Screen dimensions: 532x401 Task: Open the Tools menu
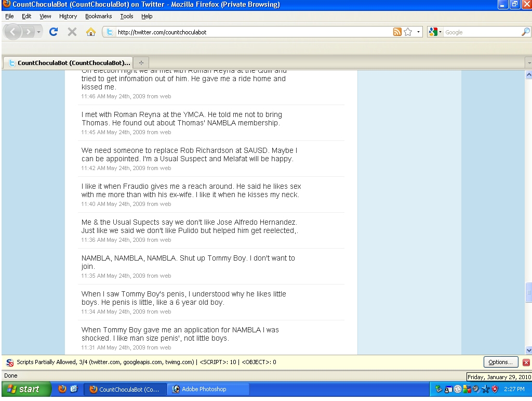point(127,16)
